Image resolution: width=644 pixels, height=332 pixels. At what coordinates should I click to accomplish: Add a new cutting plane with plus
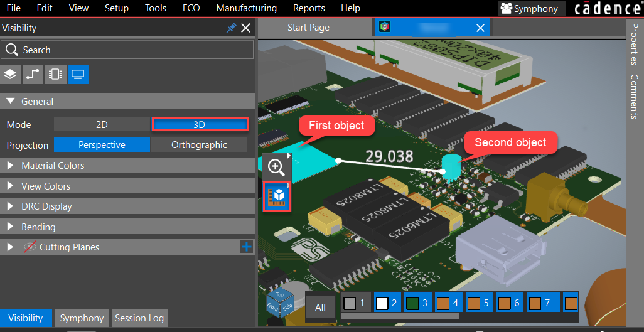(247, 247)
